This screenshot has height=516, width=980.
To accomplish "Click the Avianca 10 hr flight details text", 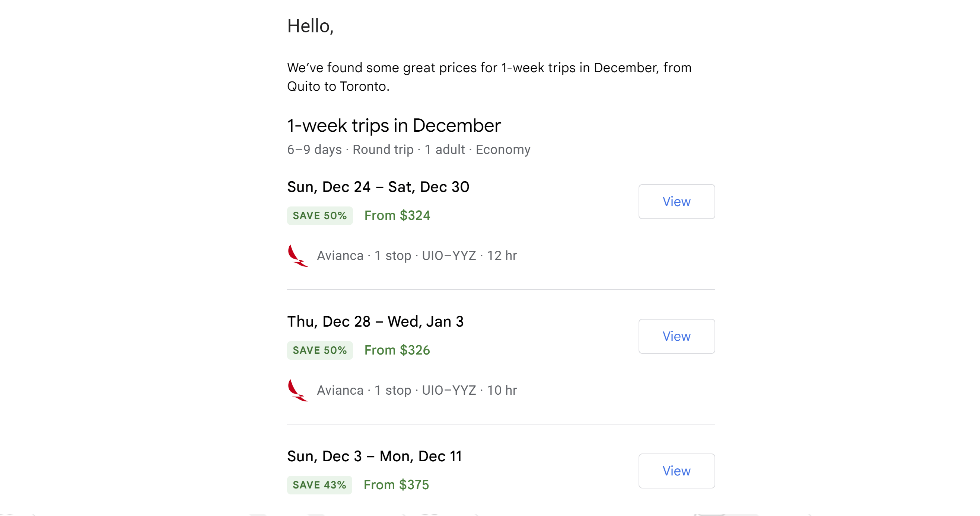I will coord(417,390).
